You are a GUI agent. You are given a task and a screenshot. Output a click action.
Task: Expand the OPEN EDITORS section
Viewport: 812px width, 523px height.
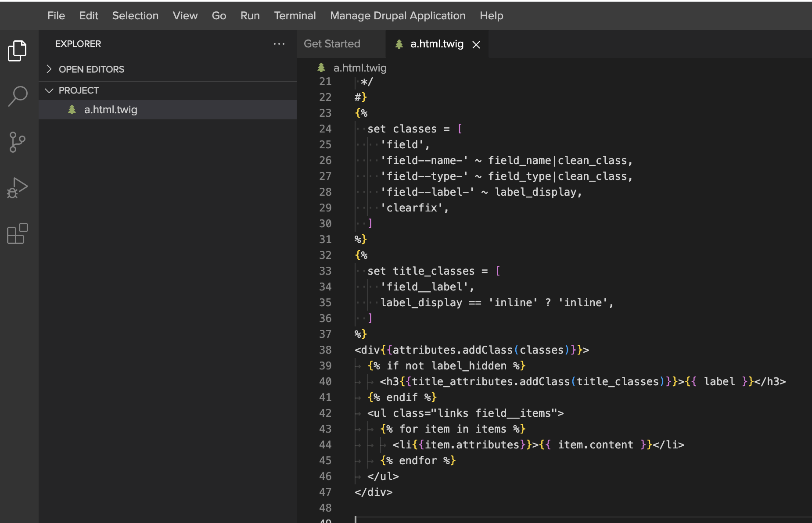coord(49,69)
